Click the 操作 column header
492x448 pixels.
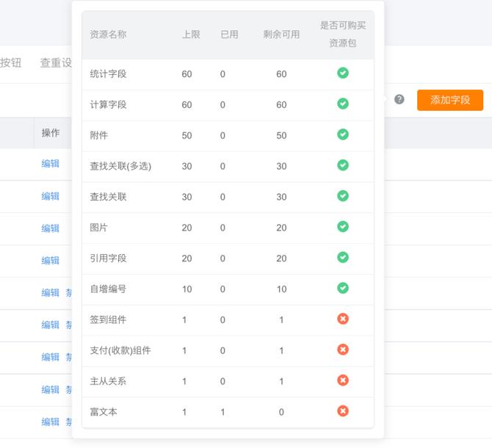51,133
